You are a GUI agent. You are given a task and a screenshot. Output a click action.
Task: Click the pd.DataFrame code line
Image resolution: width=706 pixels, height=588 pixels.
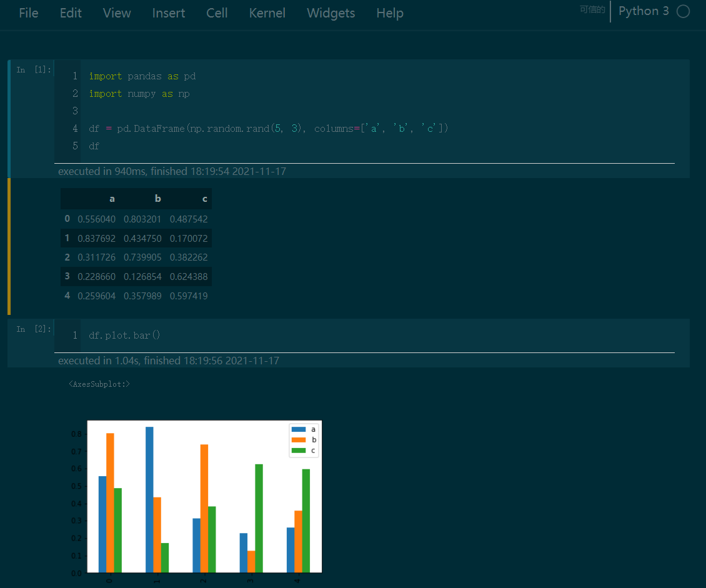[269, 128]
